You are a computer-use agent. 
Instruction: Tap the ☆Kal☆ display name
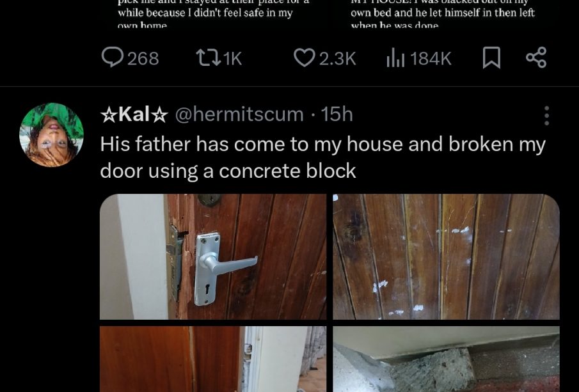point(134,114)
